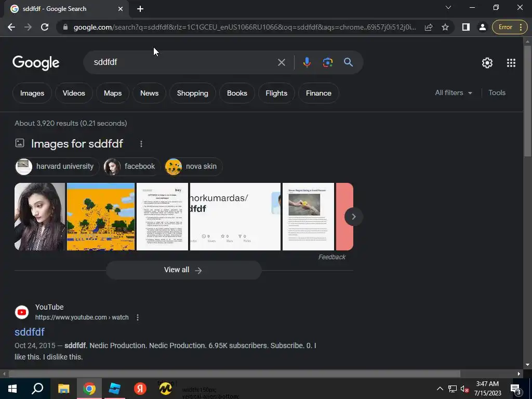Click the browser forward arrow

click(28, 27)
